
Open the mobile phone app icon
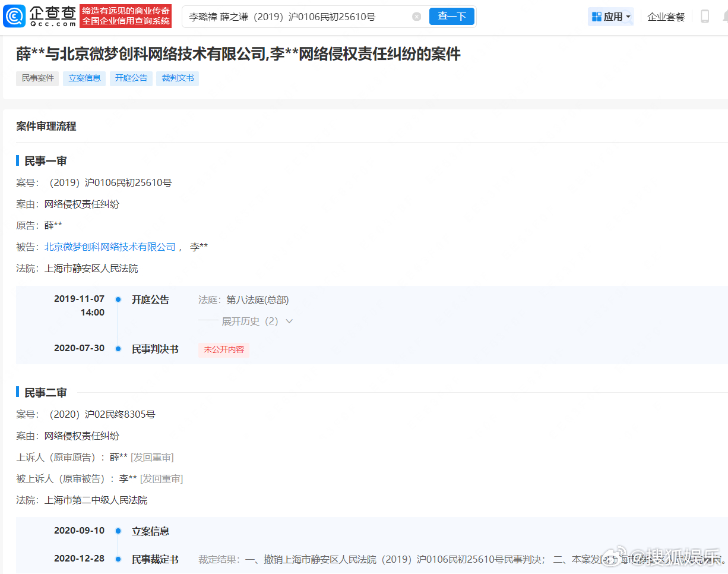(705, 17)
